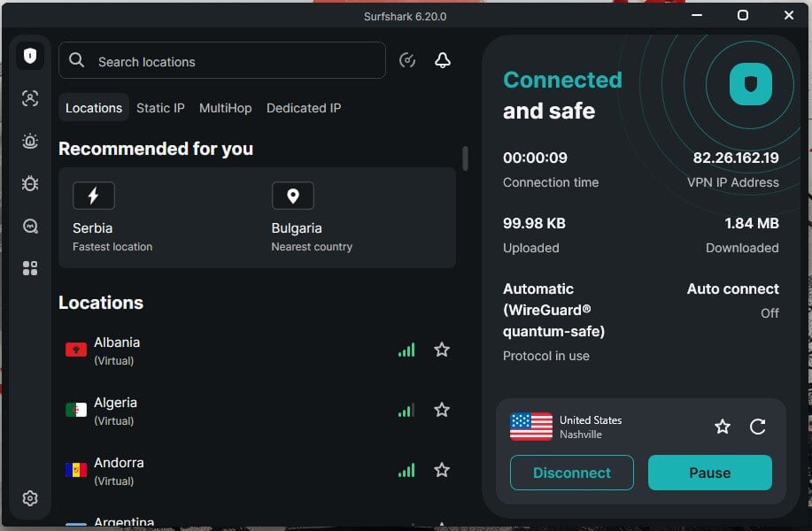Favorite Albania with its star

pos(442,350)
